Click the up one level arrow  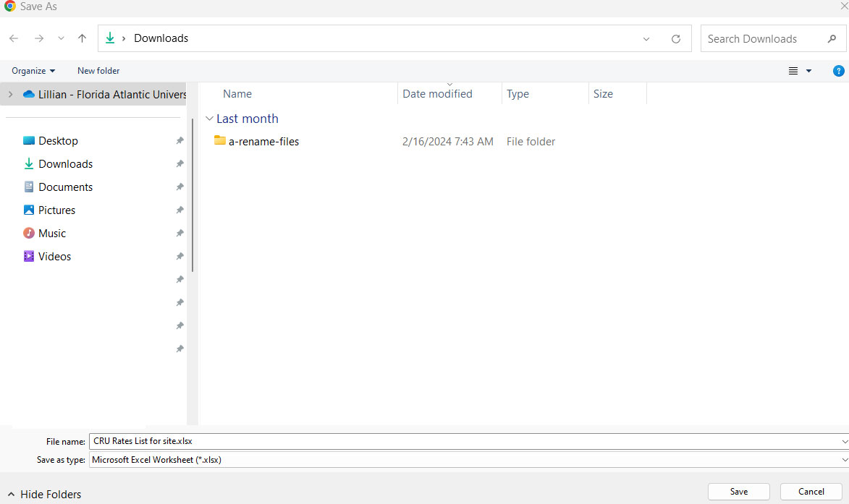(82, 38)
